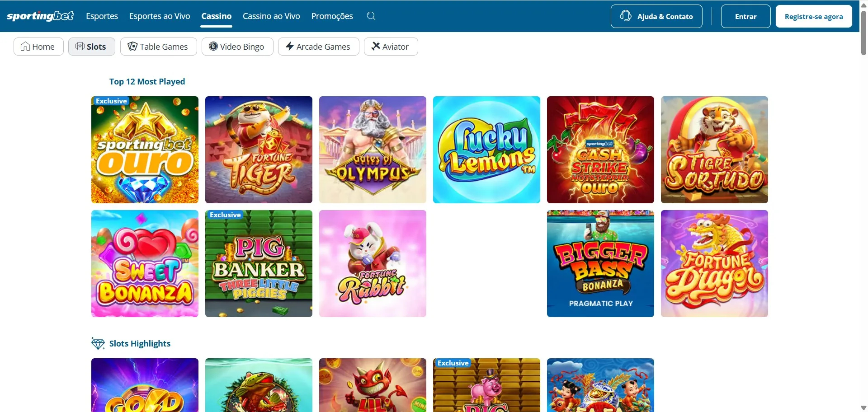The height and width of the screenshot is (412, 868).
Task: Open the Promoções menu item
Action: point(332,16)
